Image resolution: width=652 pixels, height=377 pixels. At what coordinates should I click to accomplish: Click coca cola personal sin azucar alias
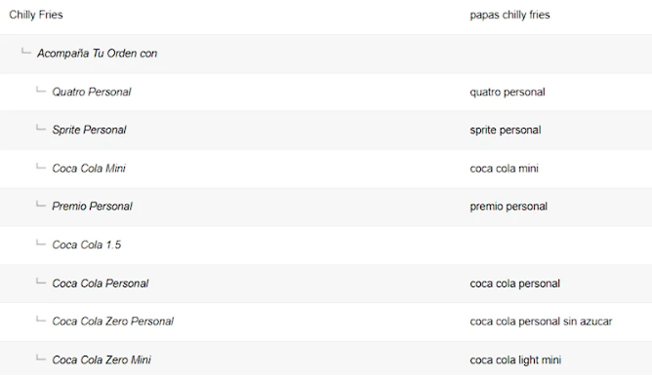tap(541, 321)
